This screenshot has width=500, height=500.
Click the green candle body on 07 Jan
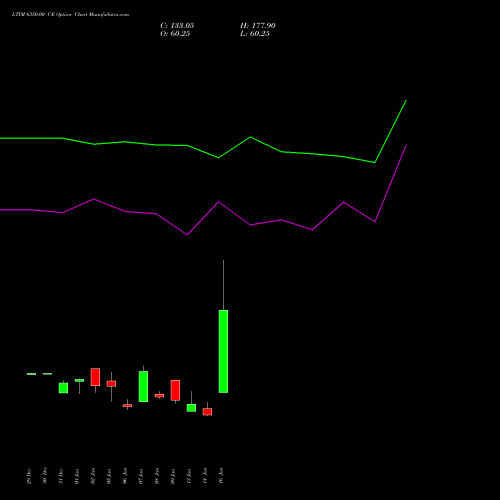coord(143,386)
